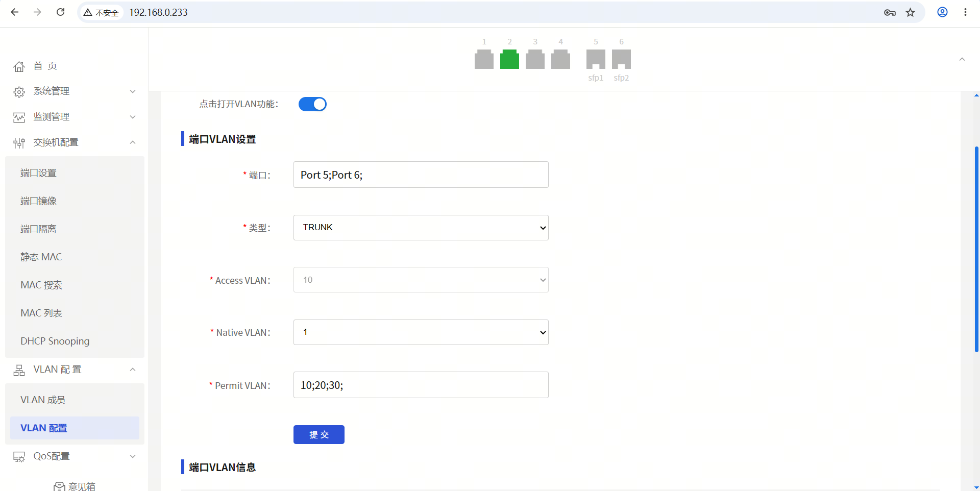980x491 pixels.
Task: Click the gear icon for 系统管理
Action: 19,92
